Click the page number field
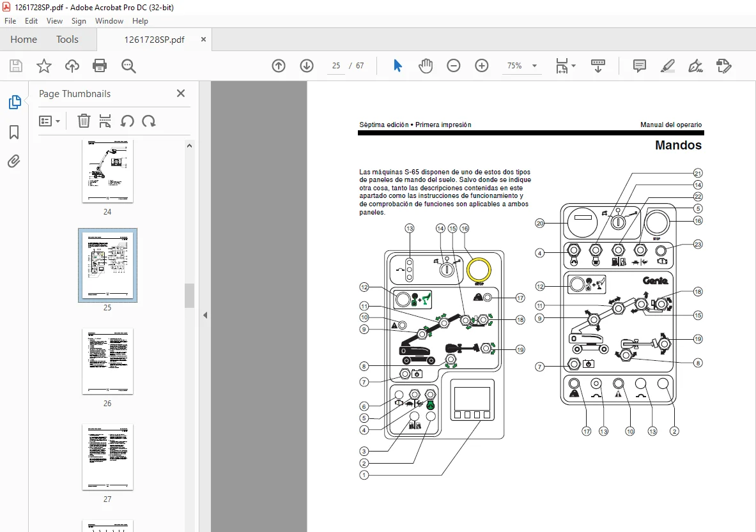 click(336, 66)
